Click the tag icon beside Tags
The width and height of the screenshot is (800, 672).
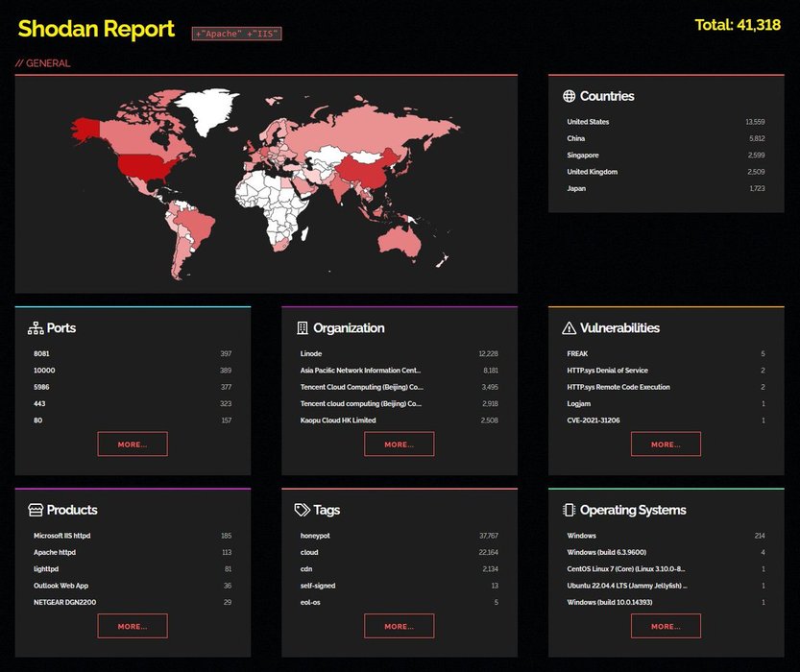coord(303,510)
